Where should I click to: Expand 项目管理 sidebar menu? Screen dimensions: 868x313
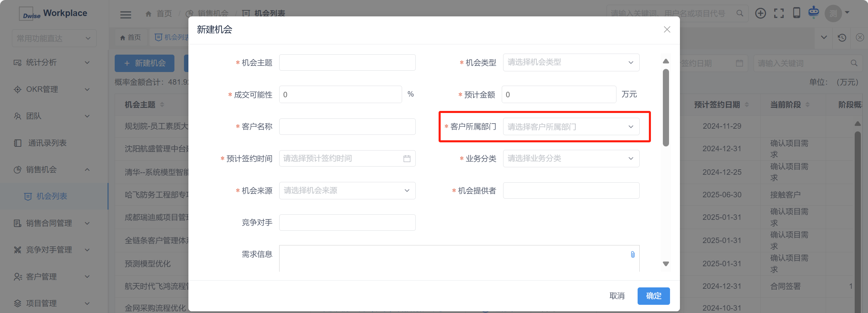click(54, 303)
